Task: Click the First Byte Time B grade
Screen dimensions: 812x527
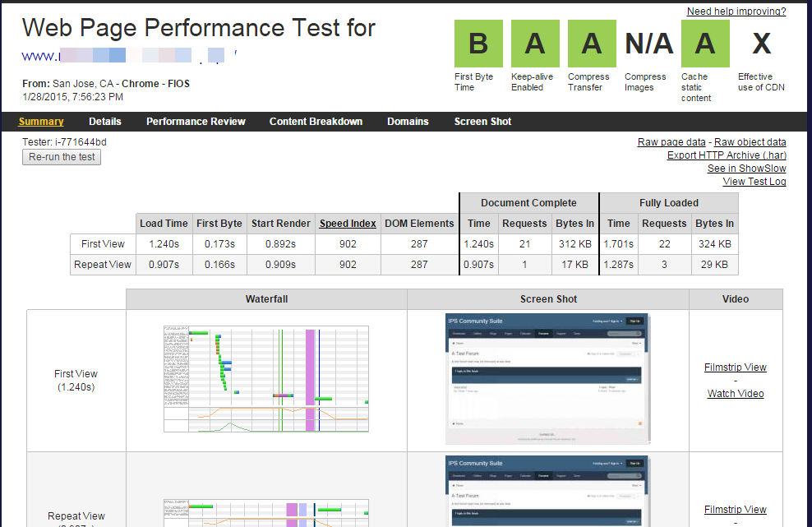Action: [x=478, y=44]
